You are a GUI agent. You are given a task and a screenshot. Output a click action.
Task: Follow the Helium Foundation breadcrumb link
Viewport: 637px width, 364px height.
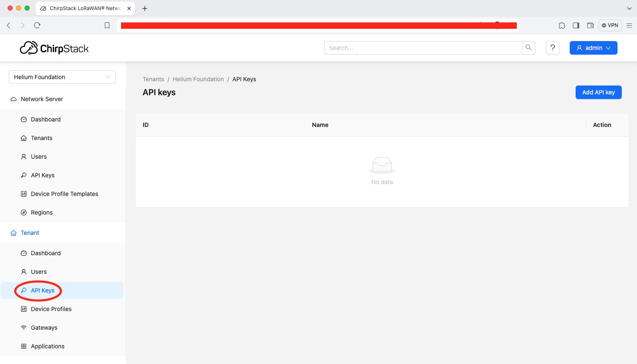[198, 79]
